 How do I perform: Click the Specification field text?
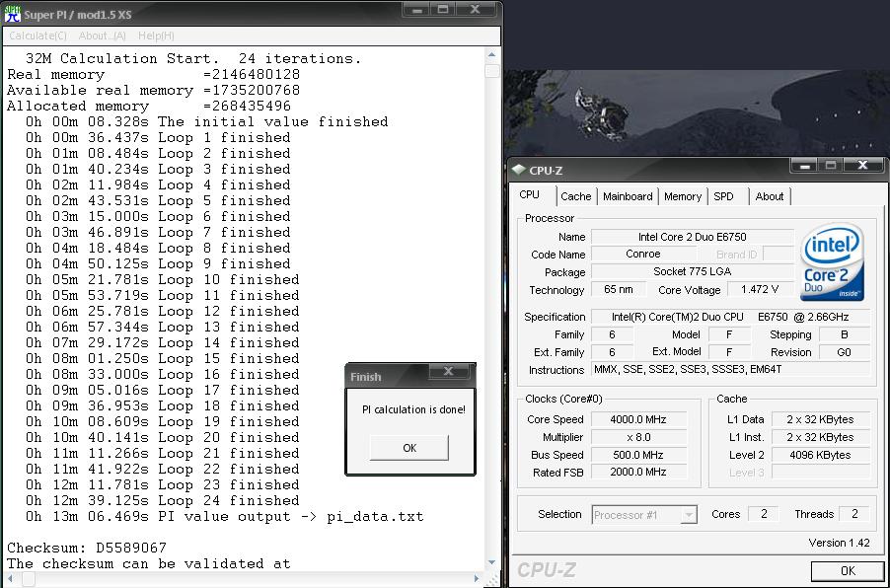730,317
